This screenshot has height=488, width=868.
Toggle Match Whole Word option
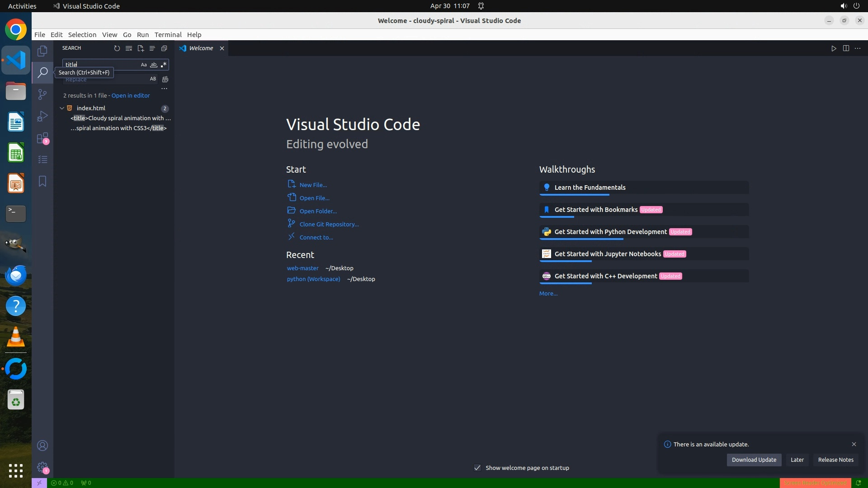(154, 65)
